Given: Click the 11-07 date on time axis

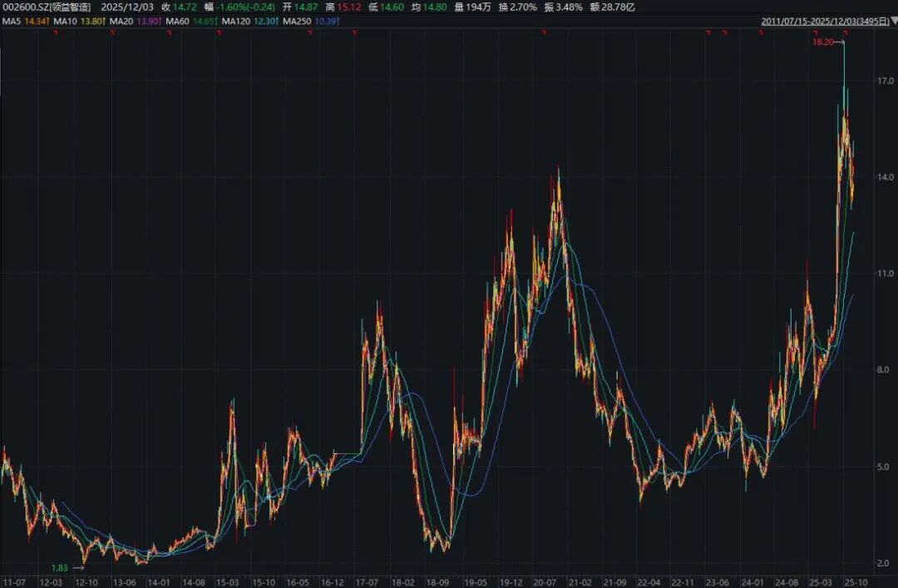Looking at the screenshot, I should click(12, 581).
